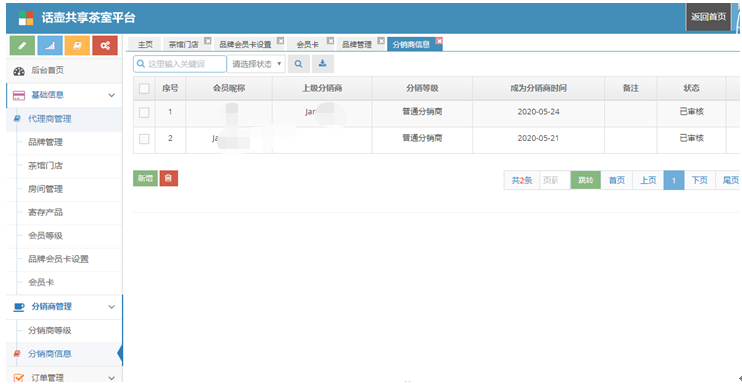This screenshot has width=742, height=384.
Task: Click the green 跳转 button
Action: coord(586,180)
